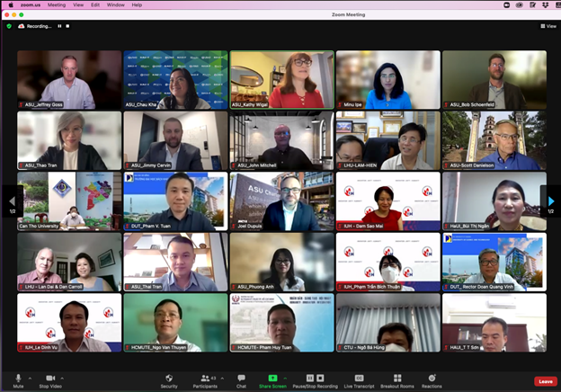
Task: Open the View menu in menu bar
Action: (x=78, y=5)
